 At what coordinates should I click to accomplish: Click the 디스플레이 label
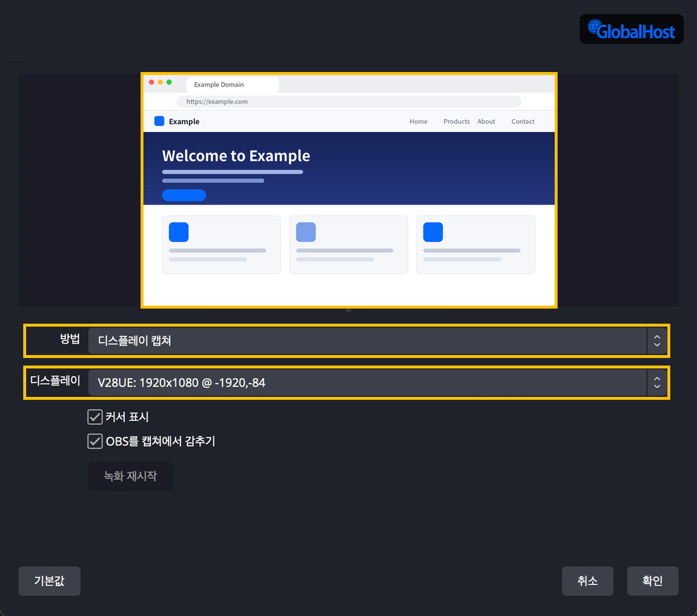coord(55,381)
